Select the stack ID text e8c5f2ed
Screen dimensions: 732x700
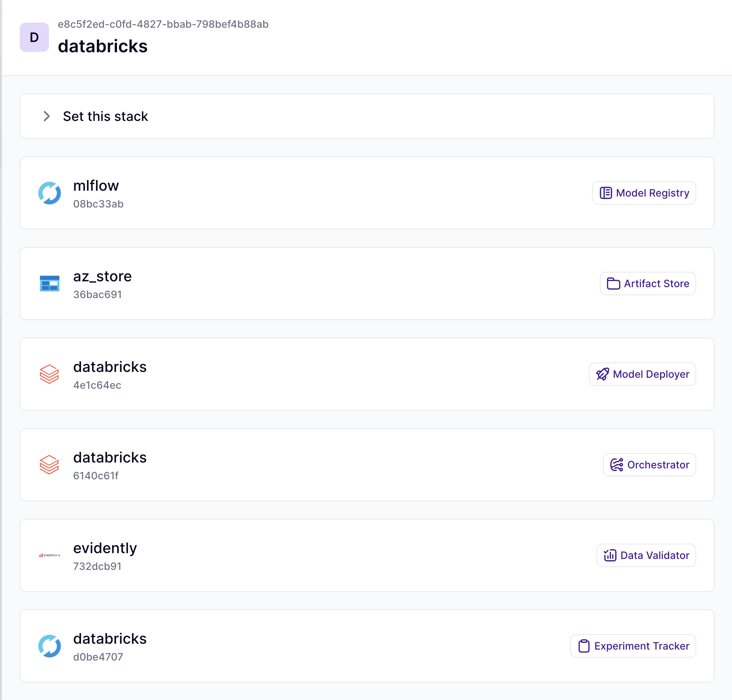[163, 24]
